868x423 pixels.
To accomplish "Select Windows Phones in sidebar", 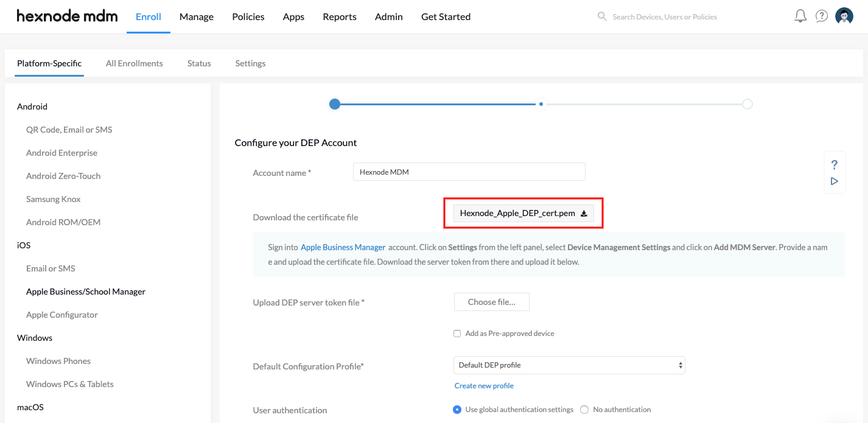I will pos(58,361).
